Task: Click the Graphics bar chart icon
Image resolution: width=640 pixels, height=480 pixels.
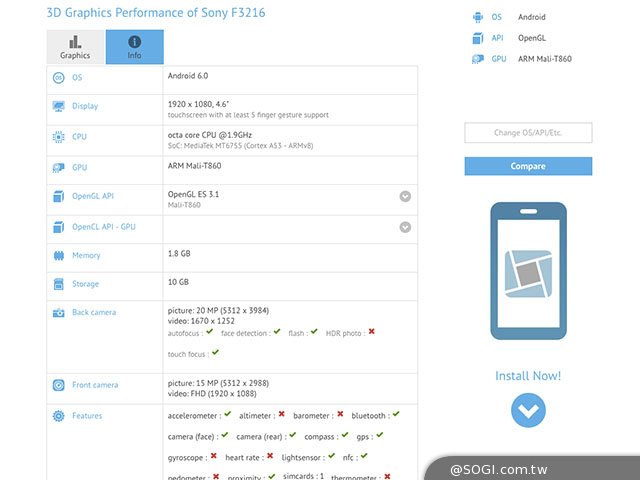Action: (x=75, y=42)
